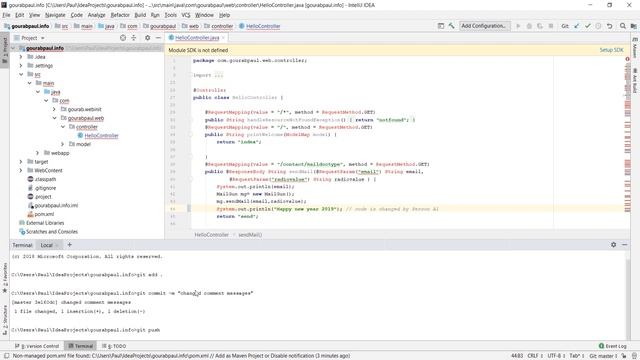Collapse the main folder

click(29, 83)
